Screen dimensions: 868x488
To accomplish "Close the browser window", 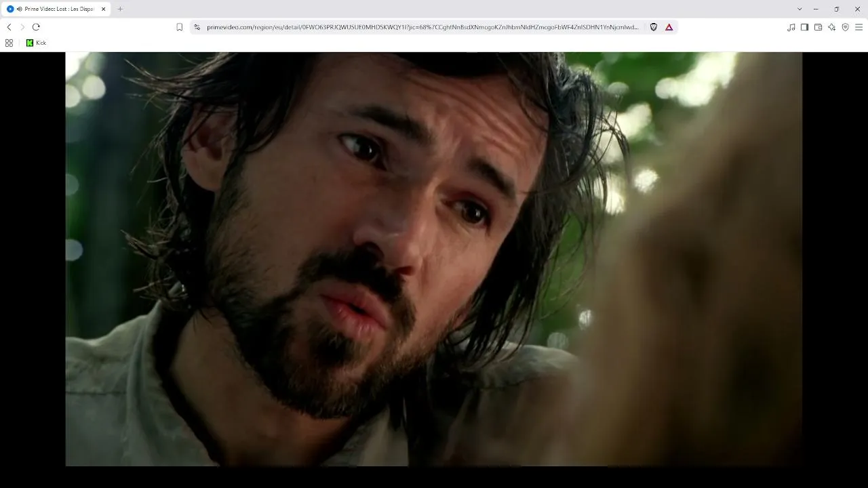I will point(857,9).
